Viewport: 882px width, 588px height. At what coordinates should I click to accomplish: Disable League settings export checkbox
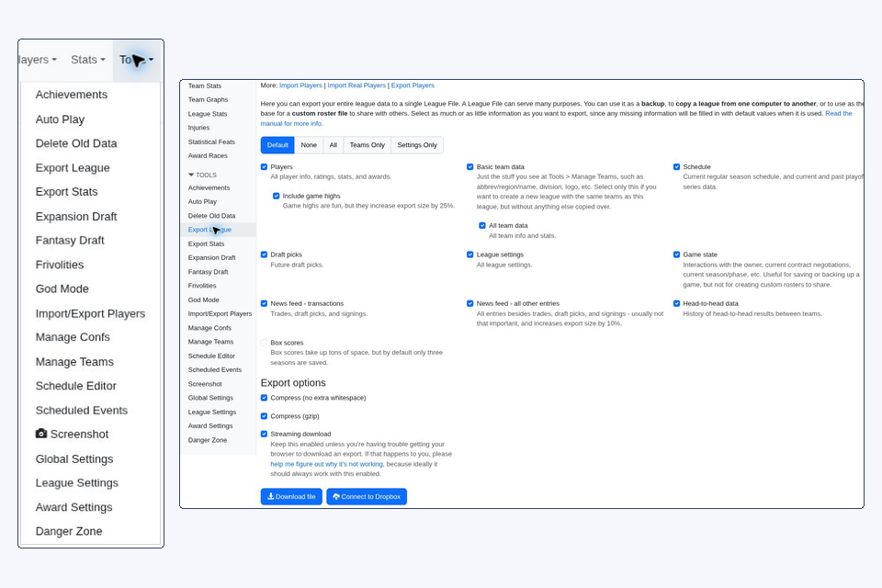(x=470, y=254)
